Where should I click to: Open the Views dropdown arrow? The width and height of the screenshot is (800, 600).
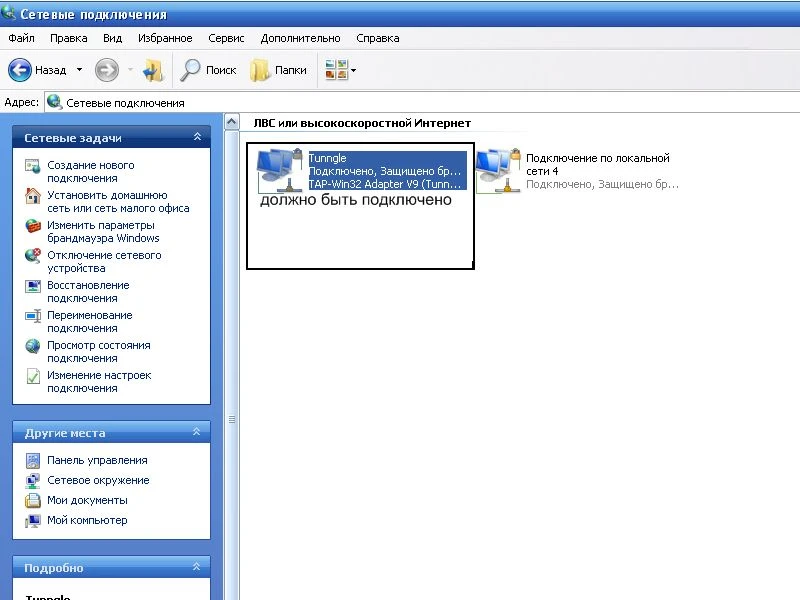354,70
